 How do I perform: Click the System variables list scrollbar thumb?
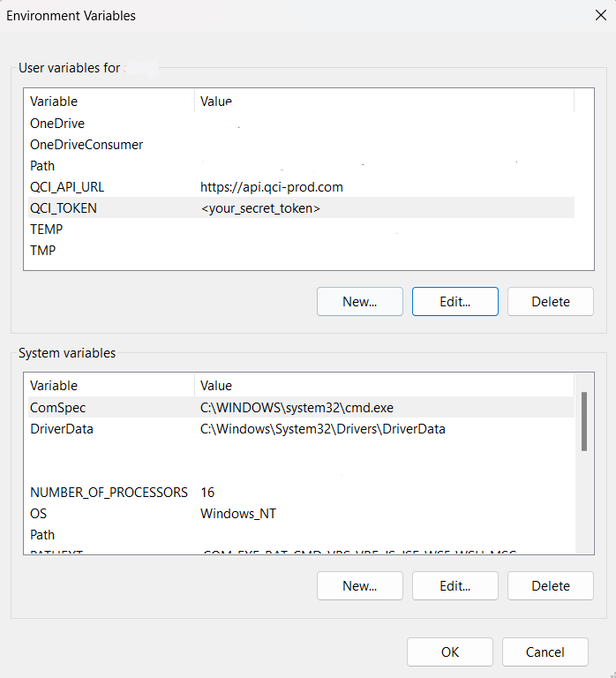pyautogui.click(x=584, y=422)
